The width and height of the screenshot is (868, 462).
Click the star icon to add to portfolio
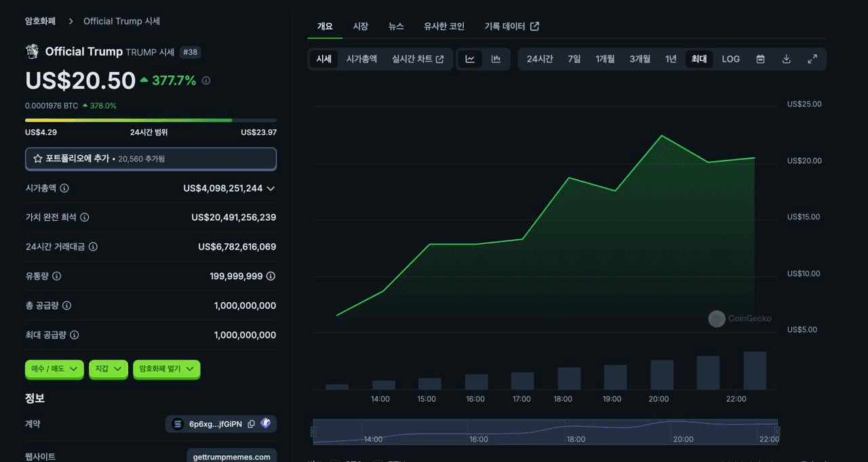38,159
